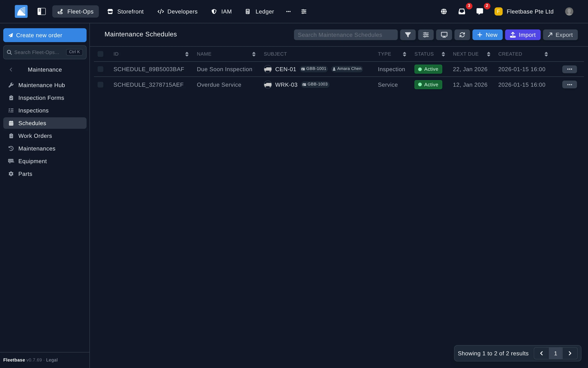
Task: Open Work Orders in sidebar
Action: (45, 136)
